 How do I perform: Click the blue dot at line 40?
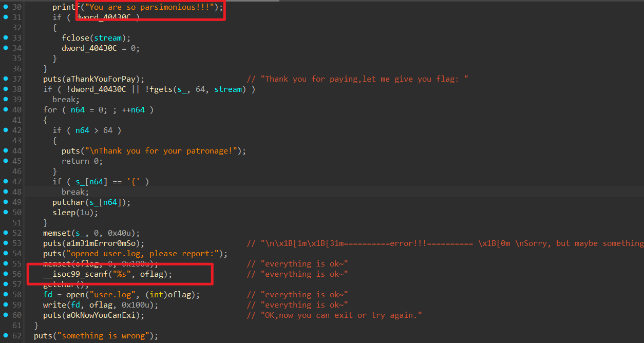coord(5,110)
